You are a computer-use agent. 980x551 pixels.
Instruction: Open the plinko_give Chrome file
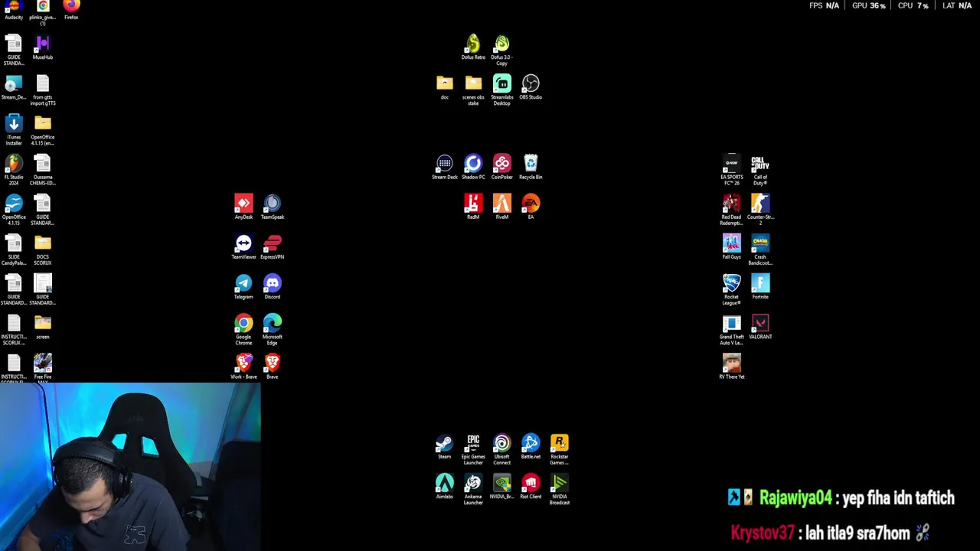coord(43,12)
